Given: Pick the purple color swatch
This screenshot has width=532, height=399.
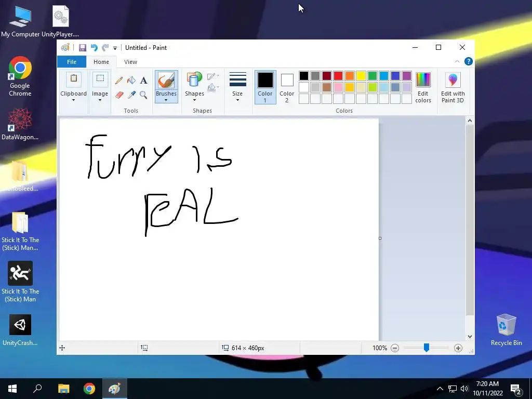Looking at the screenshot, I should pyautogui.click(x=407, y=76).
